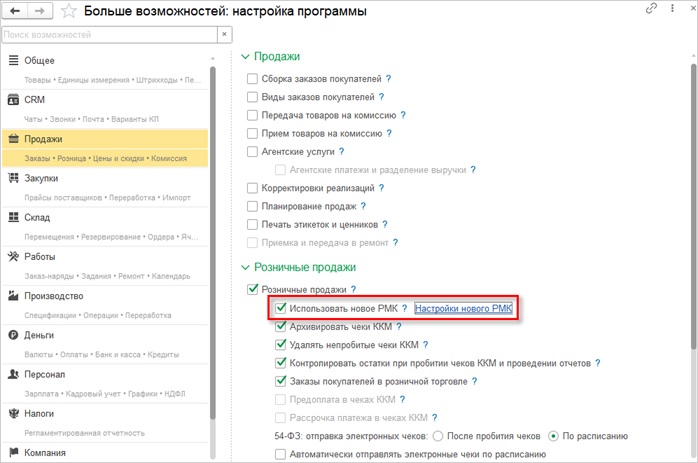Open help for Планирование продаж
Screen dimensions: 698x463
363,207
